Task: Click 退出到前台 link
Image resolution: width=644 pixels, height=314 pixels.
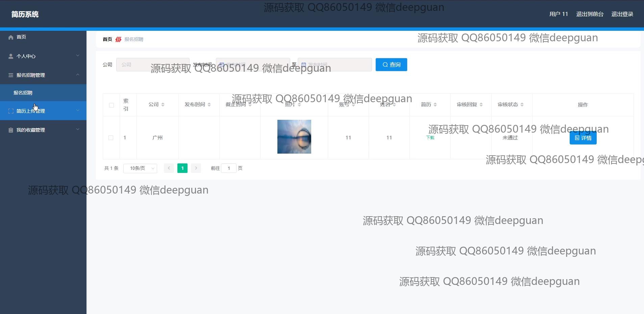Action: coord(590,14)
